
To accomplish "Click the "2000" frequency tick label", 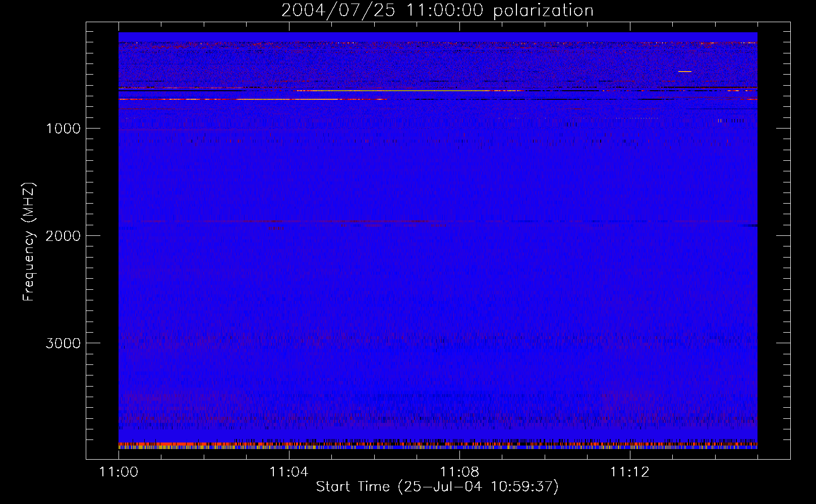I will (x=63, y=236).
